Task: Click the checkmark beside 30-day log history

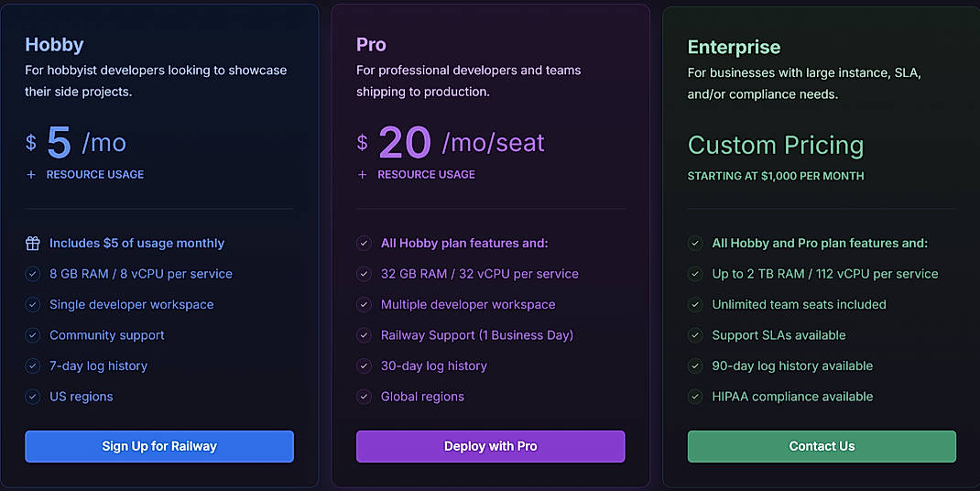Action: tap(364, 366)
